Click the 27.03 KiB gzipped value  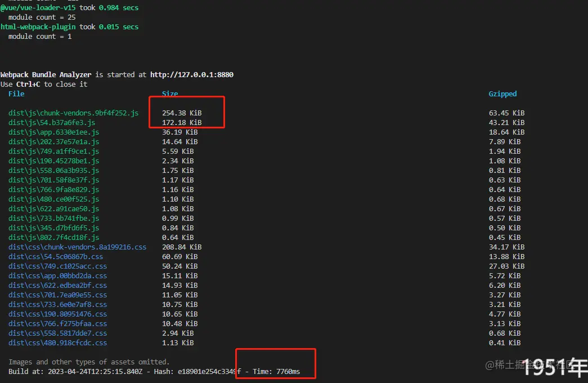[x=506, y=266]
